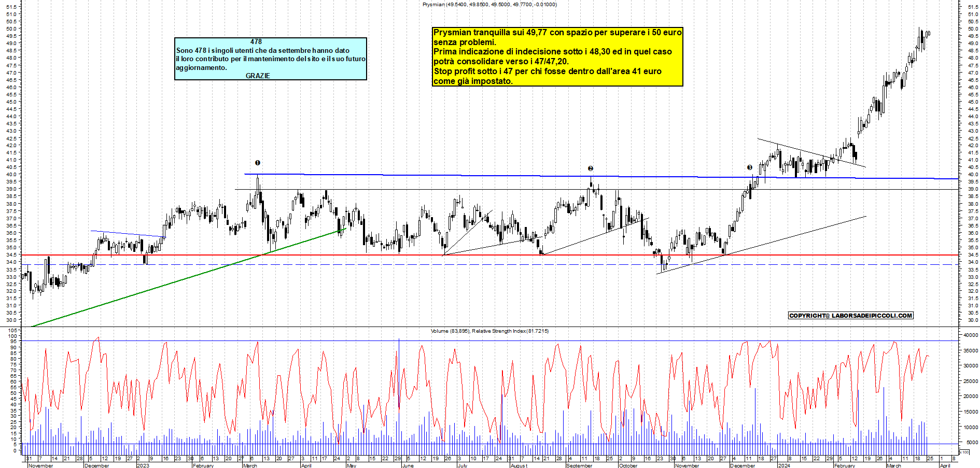Image resolution: width=980 pixels, height=468 pixels.
Task: Click the "2023" label on the time axis
Action: 143,465
